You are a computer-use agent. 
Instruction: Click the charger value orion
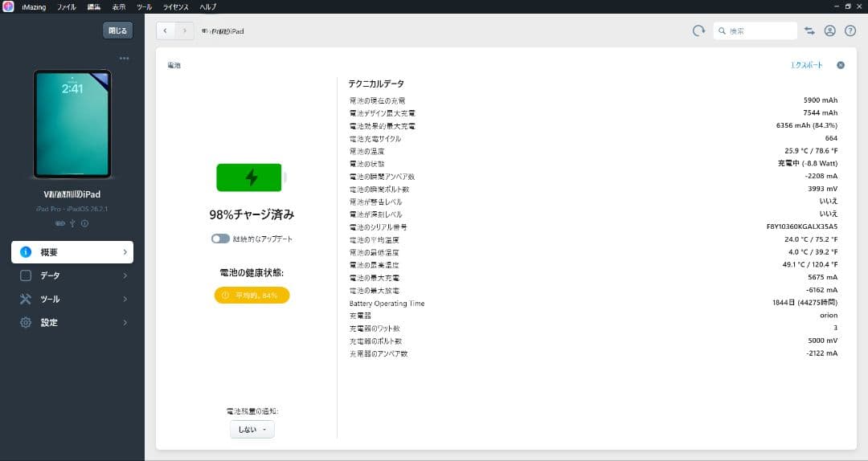[829, 316]
